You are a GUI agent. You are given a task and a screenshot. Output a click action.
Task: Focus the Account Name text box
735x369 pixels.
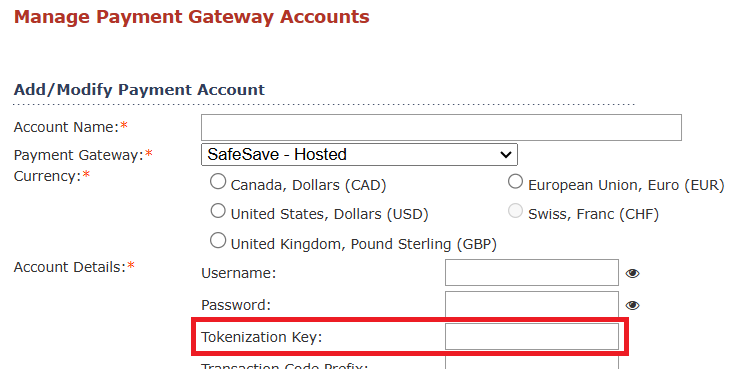click(441, 127)
